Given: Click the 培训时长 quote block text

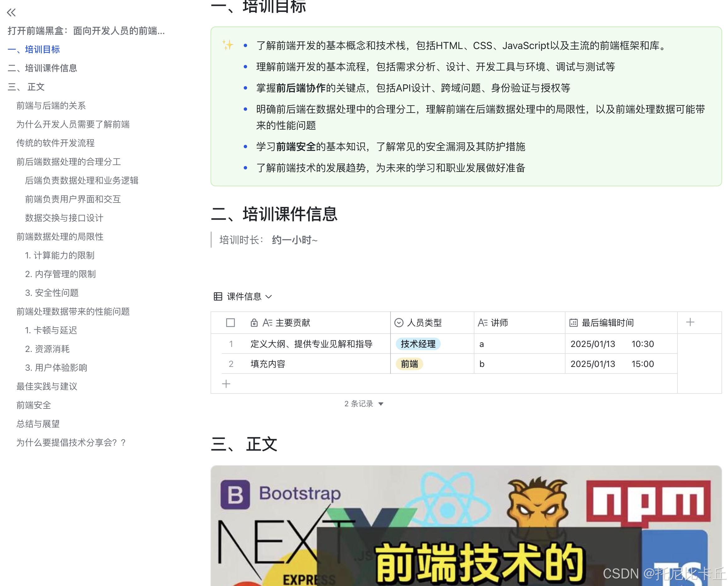Looking at the screenshot, I should 269,240.
